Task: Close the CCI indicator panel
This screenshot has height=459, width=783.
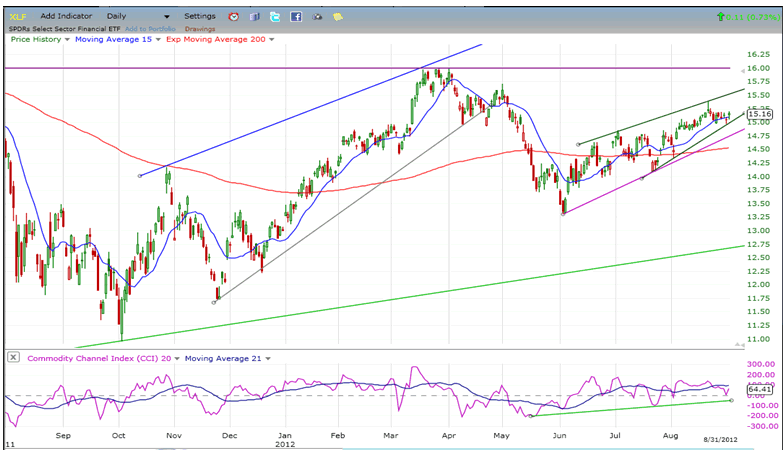Action: 13,357
